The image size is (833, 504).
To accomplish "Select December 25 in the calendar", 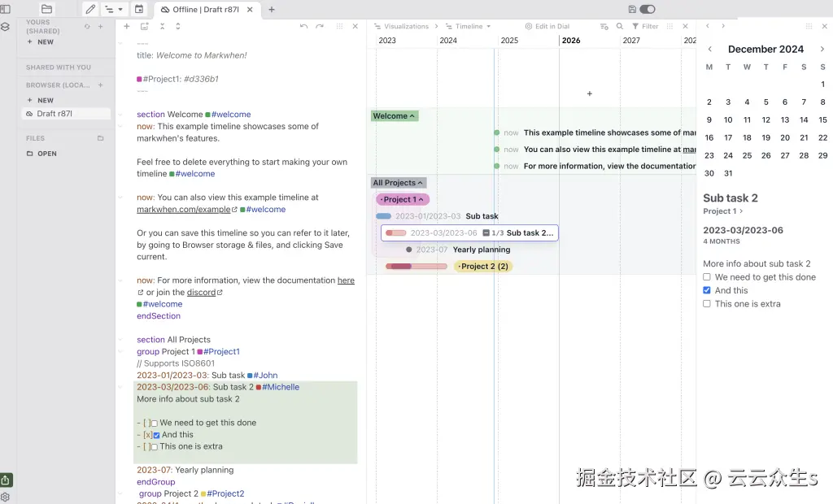I will [x=747, y=155].
